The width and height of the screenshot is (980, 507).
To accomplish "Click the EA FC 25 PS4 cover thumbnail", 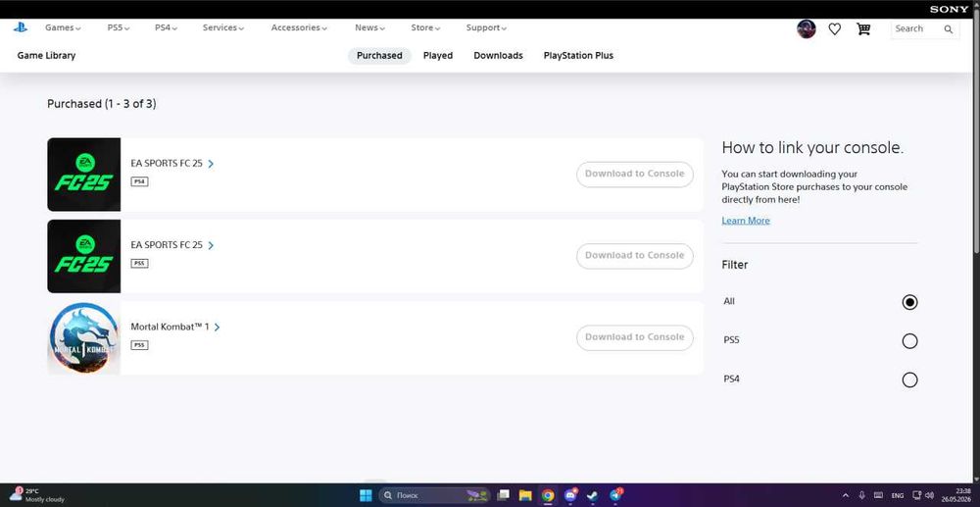I will coord(83,175).
